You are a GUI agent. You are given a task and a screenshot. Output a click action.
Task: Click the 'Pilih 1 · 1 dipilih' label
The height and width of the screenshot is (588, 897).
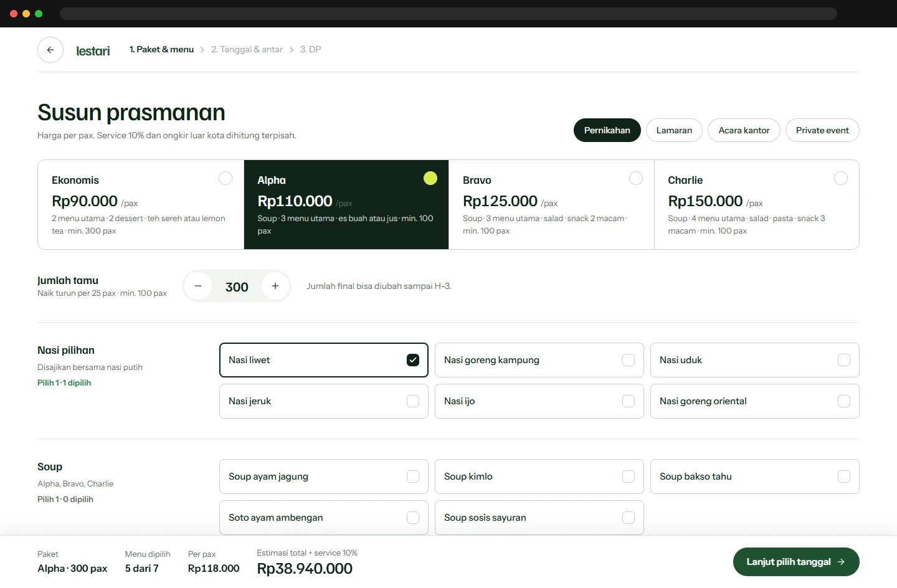pos(64,383)
